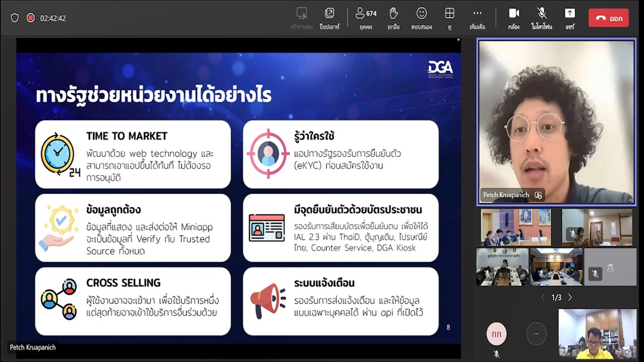Screen dimensions: 644x362
Task: Click the shield security icon
Action: coord(15,18)
